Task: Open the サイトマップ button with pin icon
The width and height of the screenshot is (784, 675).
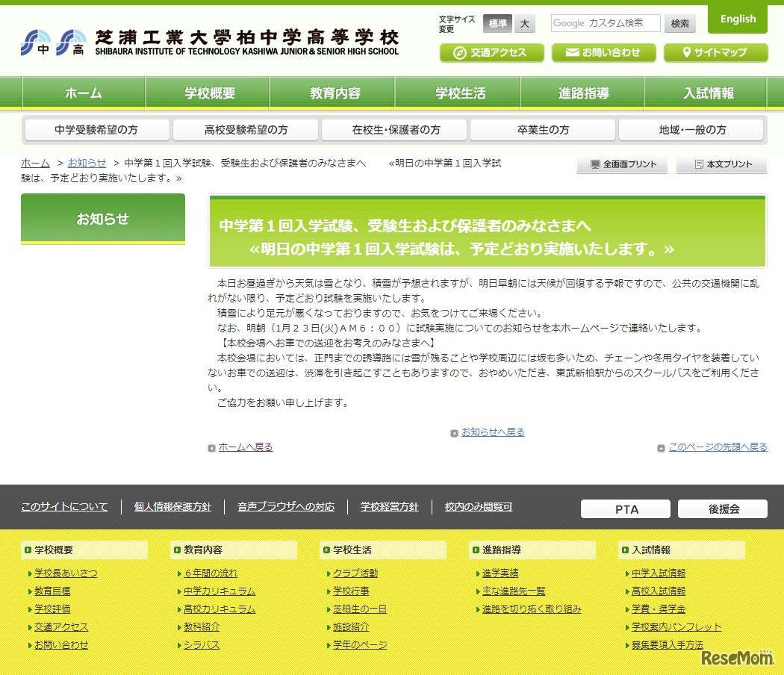Action: point(715,52)
